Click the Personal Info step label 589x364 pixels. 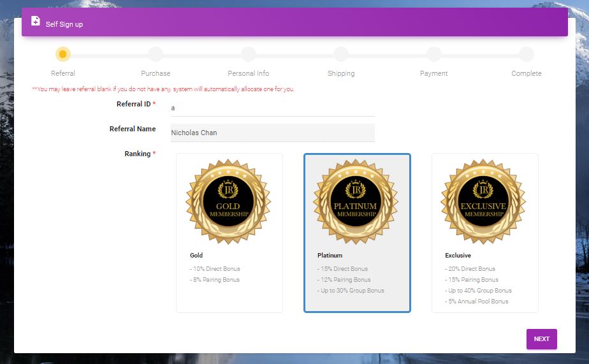pyautogui.click(x=249, y=73)
